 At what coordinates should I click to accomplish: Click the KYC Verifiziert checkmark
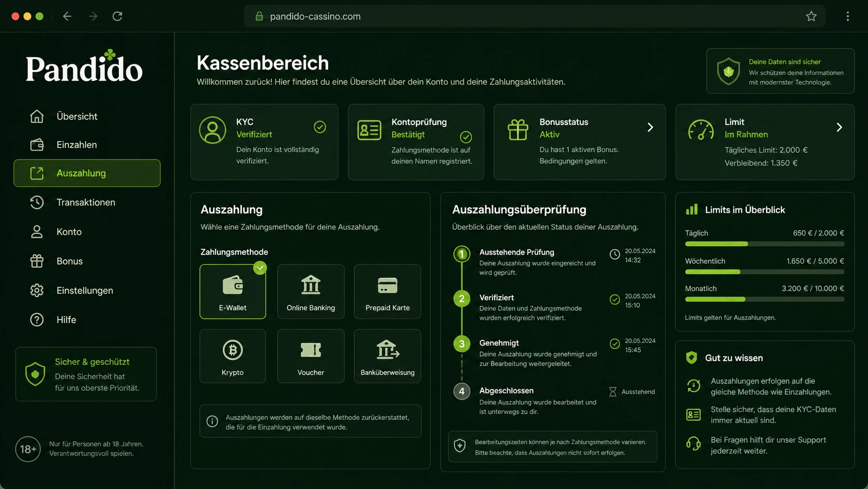click(320, 127)
